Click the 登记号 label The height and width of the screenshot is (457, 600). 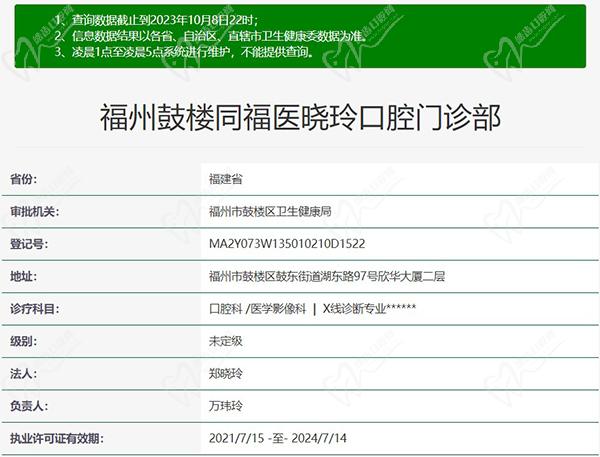(29, 244)
